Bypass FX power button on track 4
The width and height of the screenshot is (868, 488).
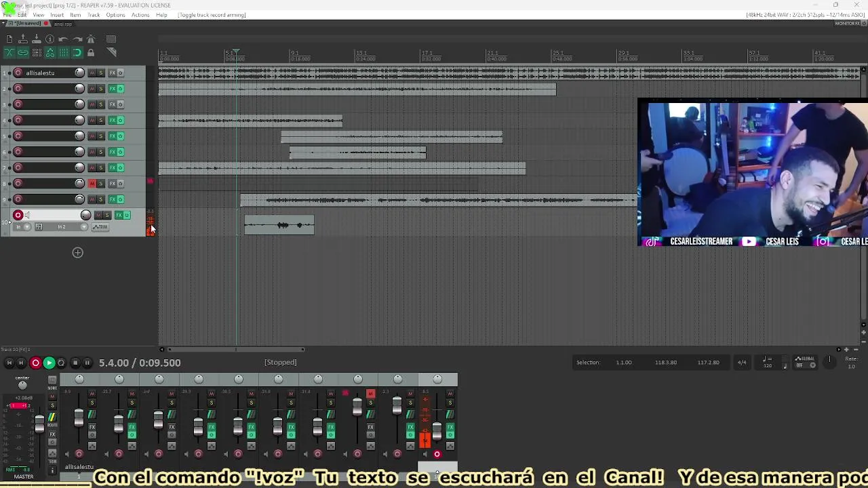[121, 121]
